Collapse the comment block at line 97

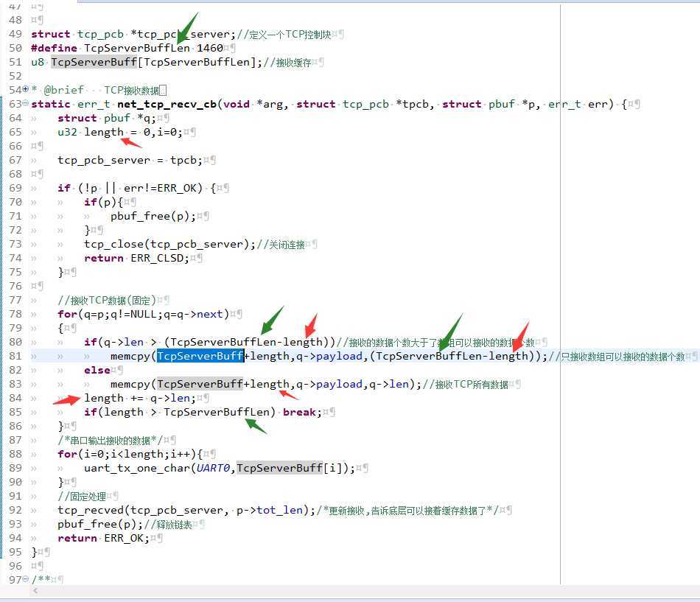click(26, 579)
